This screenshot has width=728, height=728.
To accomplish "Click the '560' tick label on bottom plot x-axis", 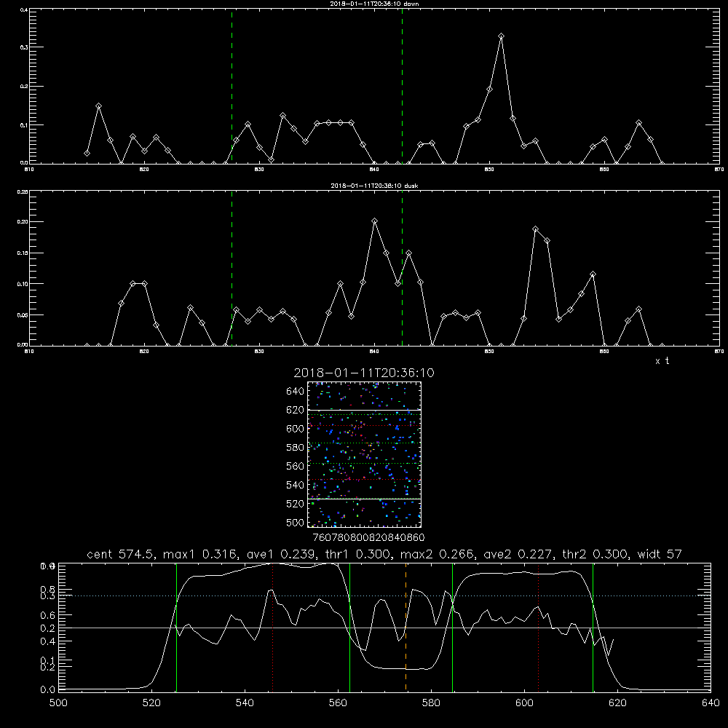I will coord(338,703).
